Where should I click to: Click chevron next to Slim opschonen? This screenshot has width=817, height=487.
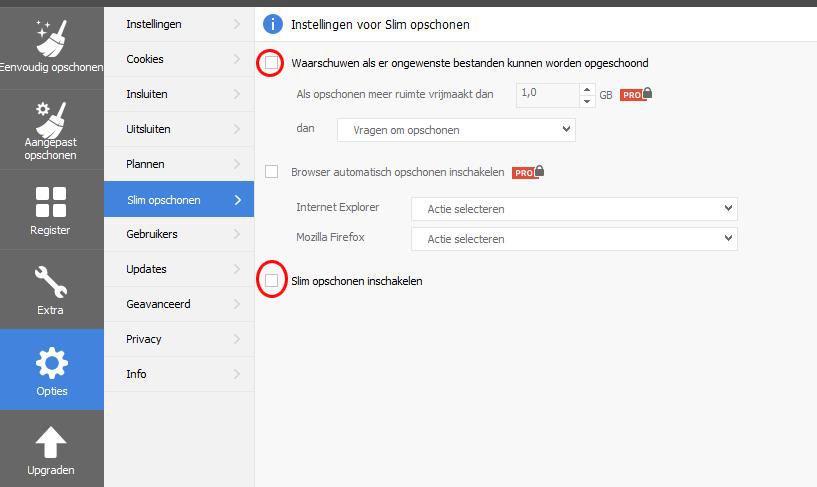tap(238, 199)
